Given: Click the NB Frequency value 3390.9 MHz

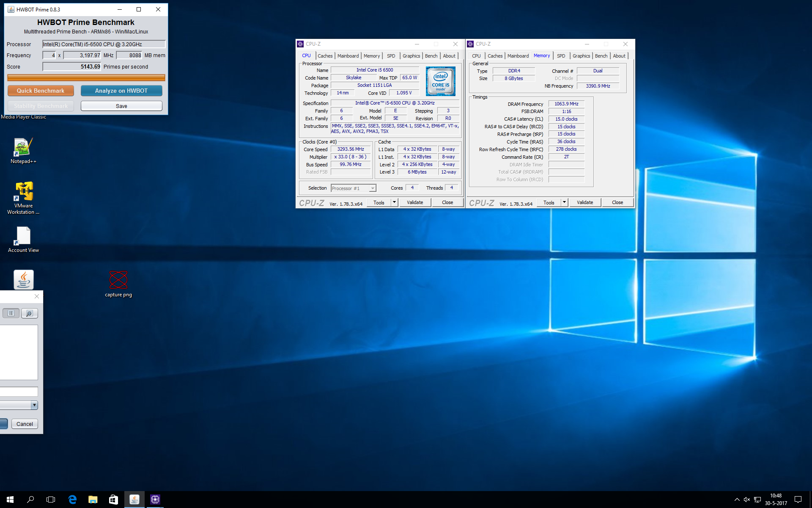Looking at the screenshot, I should pos(598,86).
